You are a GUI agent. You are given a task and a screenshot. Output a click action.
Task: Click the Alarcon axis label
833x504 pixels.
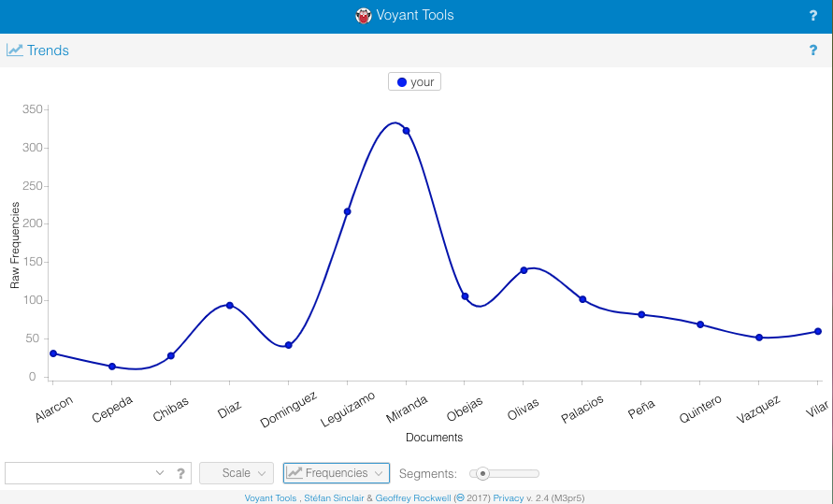(53, 409)
